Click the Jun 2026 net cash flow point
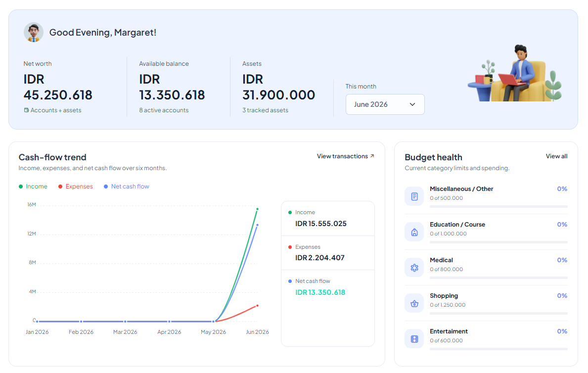The image size is (588, 373). pyautogui.click(x=257, y=225)
